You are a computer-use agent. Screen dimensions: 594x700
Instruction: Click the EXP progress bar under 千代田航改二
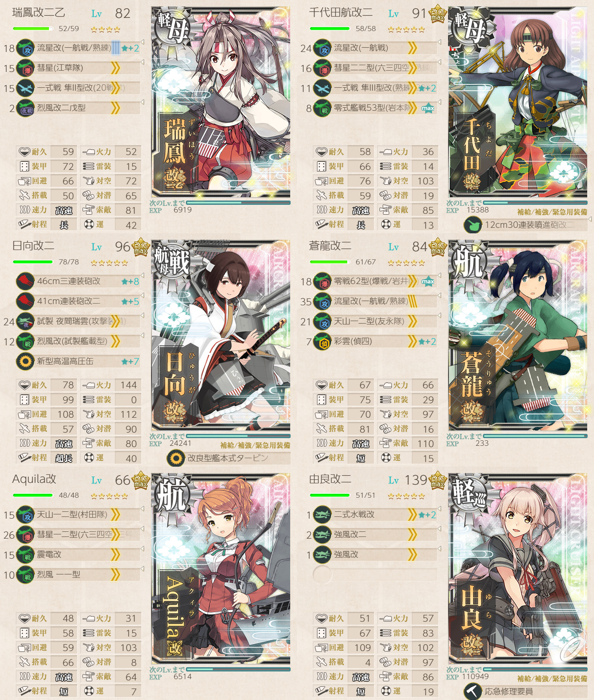[535, 203]
